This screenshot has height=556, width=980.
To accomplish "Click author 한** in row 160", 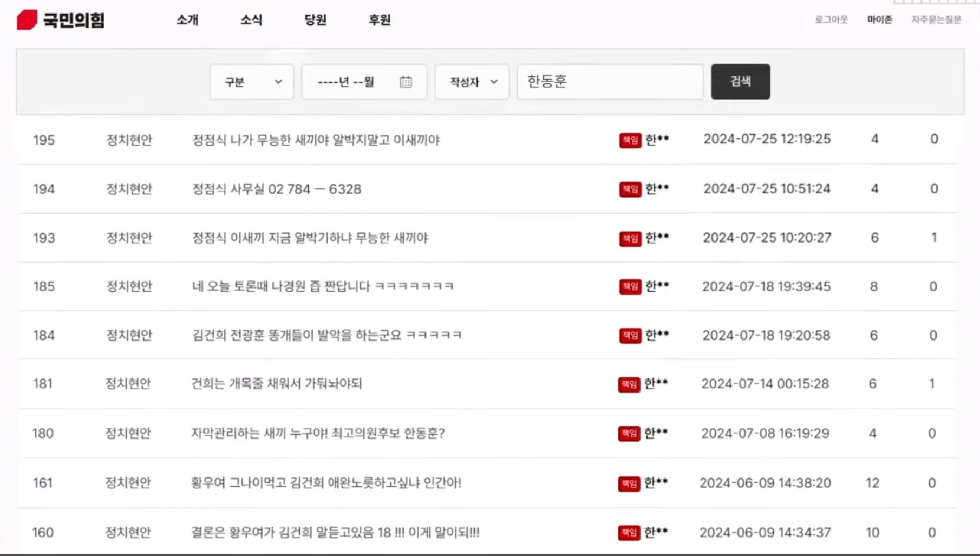I will 656,532.
